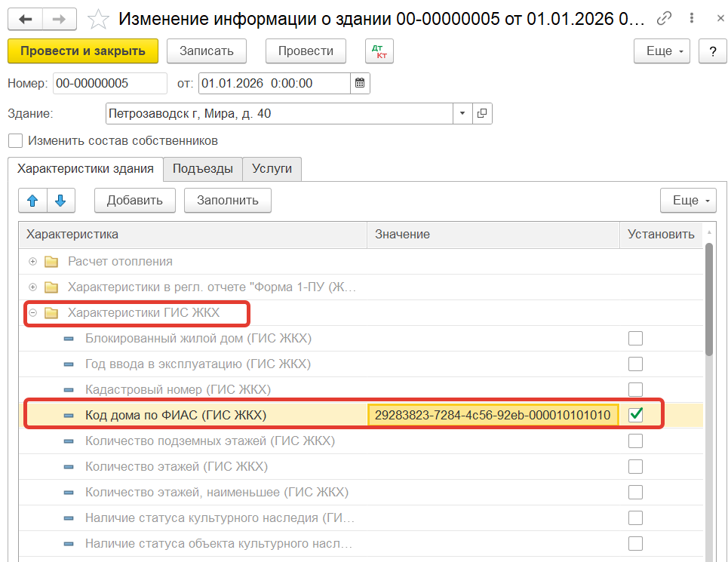The image size is (728, 562).
Task: Enable Изменить состав собственников checkbox
Action: coord(15,140)
